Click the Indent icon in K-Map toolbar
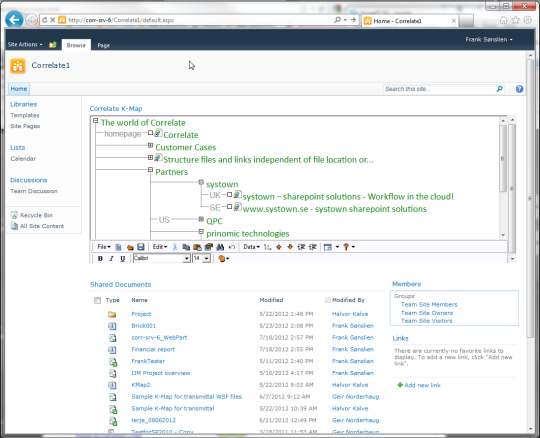This screenshot has height=438, width=540. pyautogui.click(x=313, y=247)
